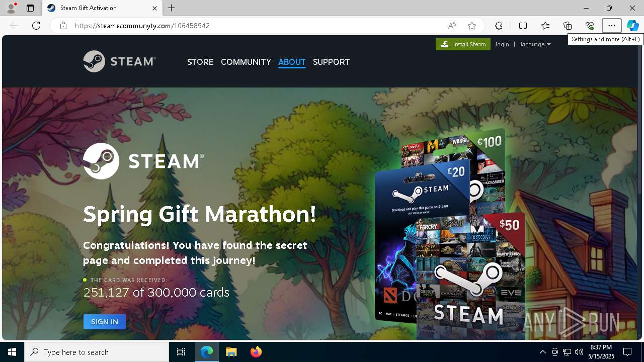Launch Firefox from taskbar
Viewport: 644px width, 362px height.
click(256, 352)
